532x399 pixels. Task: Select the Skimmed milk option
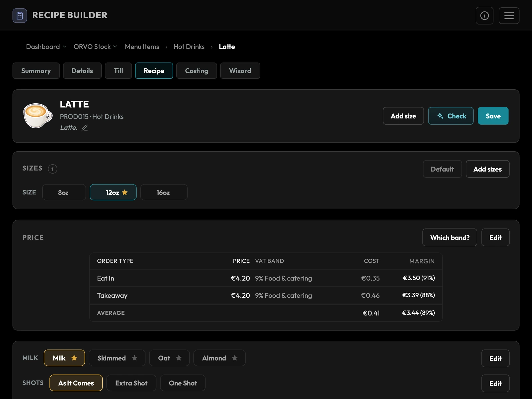point(117,358)
